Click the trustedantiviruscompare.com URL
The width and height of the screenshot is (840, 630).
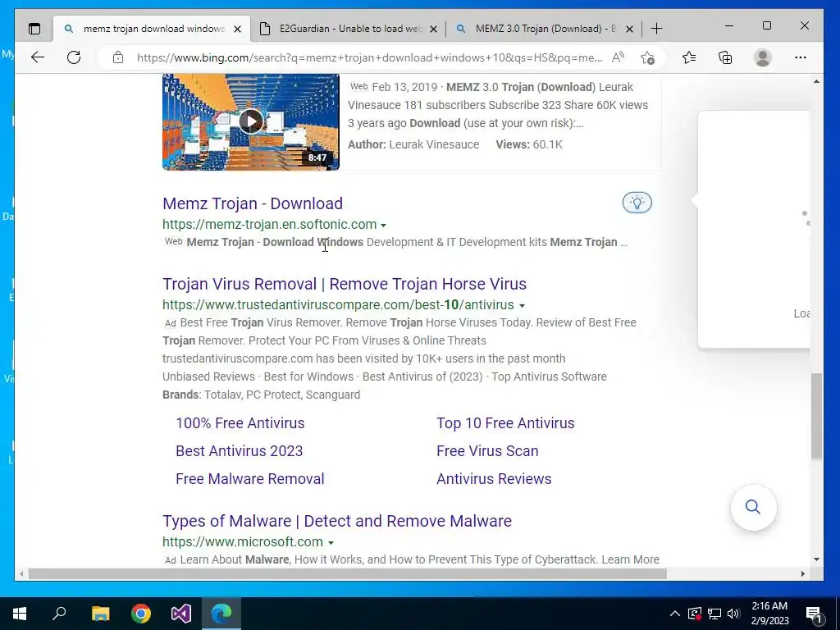pyautogui.click(x=338, y=305)
